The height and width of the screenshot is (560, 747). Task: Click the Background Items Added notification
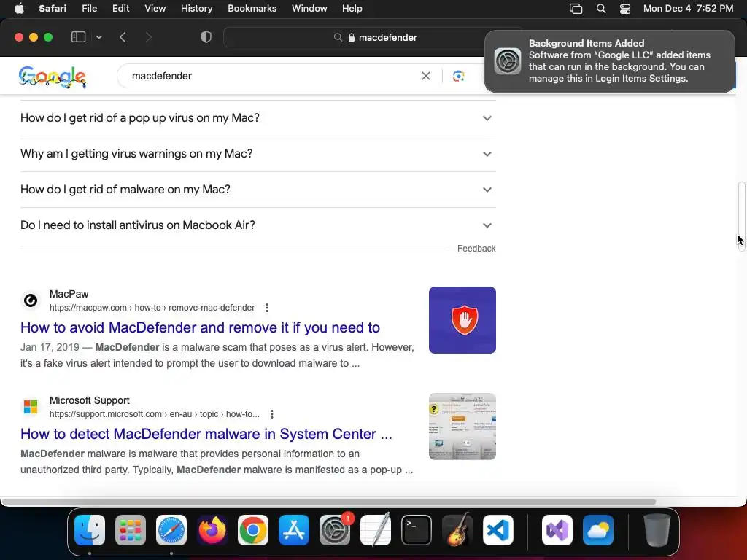609,61
